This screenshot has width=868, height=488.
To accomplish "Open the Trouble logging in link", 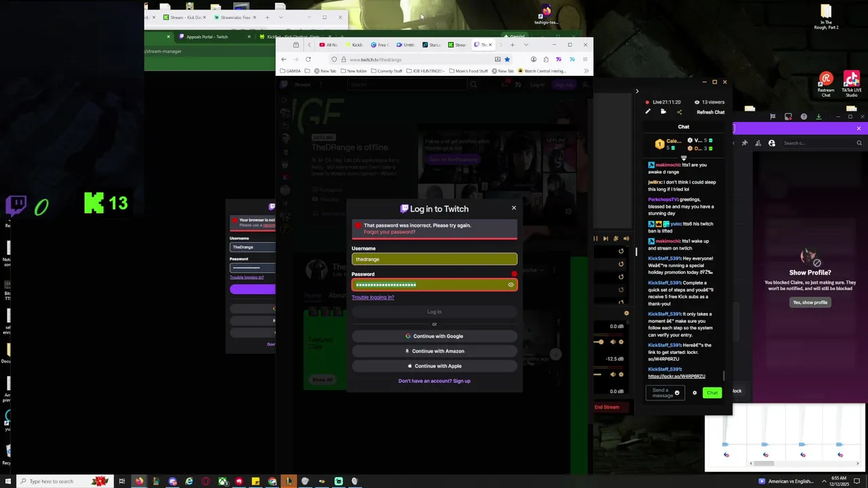I will 372,297.
